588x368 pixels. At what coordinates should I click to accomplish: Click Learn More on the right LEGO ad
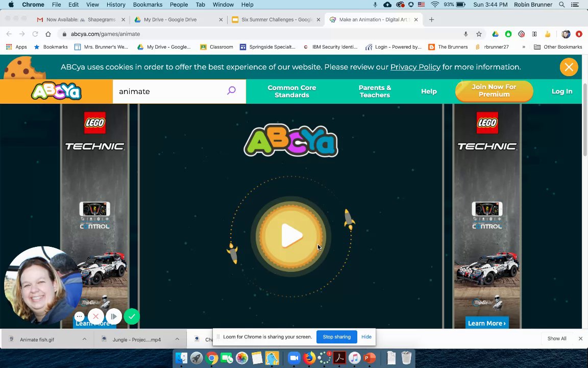[x=486, y=323]
